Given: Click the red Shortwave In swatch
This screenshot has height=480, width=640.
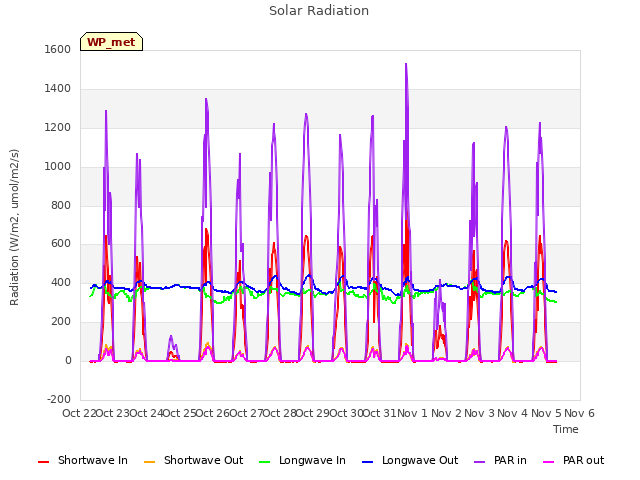Looking at the screenshot, I should [x=43, y=462].
